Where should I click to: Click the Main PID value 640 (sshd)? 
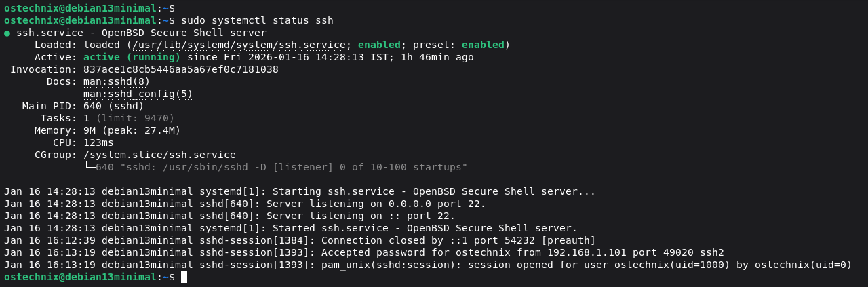point(113,106)
